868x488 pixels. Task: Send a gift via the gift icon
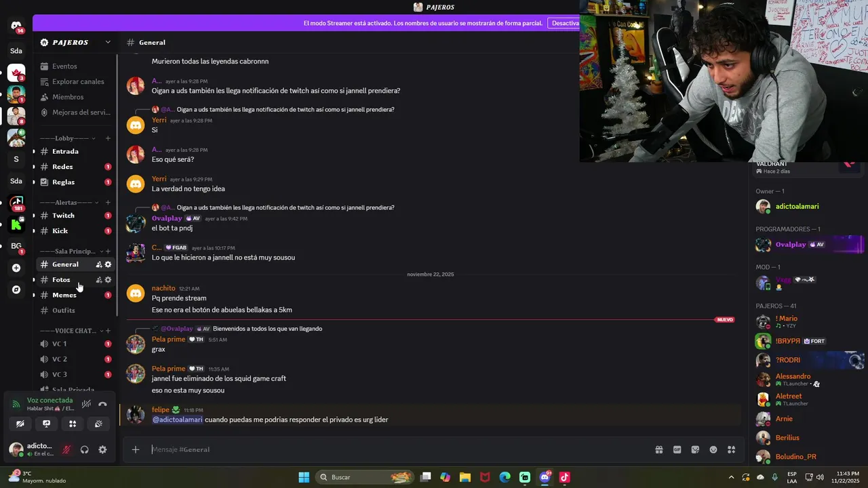tap(658, 449)
